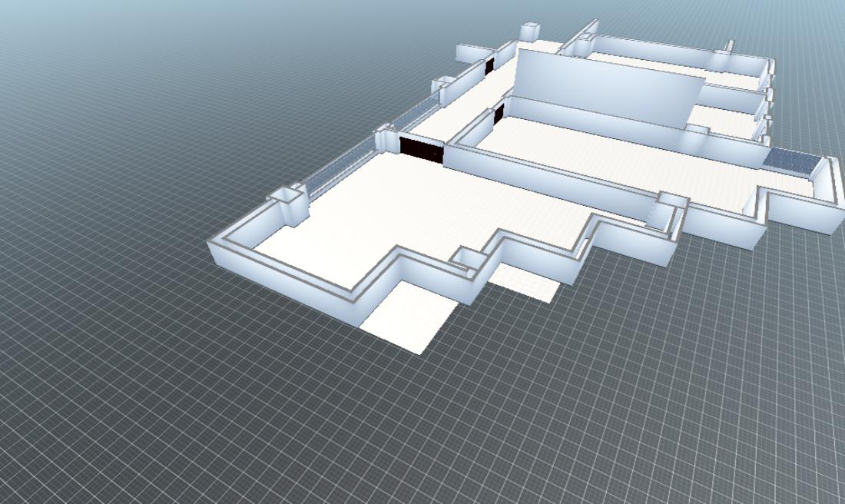Click the large dark double door
This screenshot has height=504, width=845.
[x=421, y=148]
